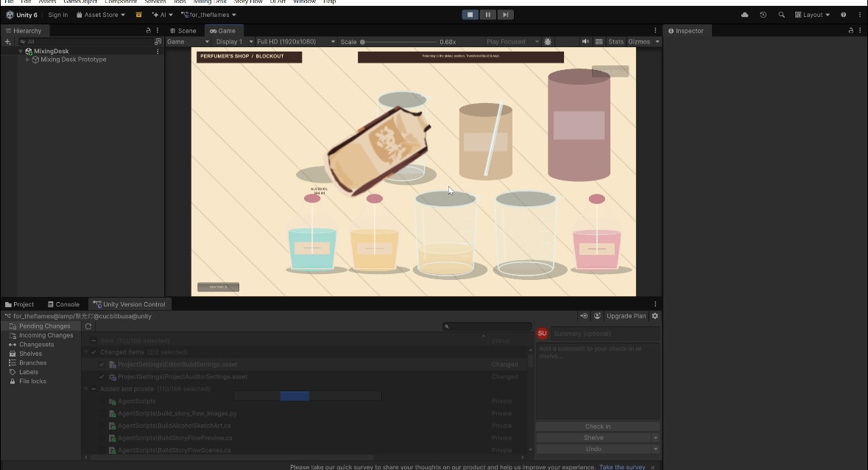
Task: Open the Full HD resolution dropdown
Action: pyautogui.click(x=296, y=42)
